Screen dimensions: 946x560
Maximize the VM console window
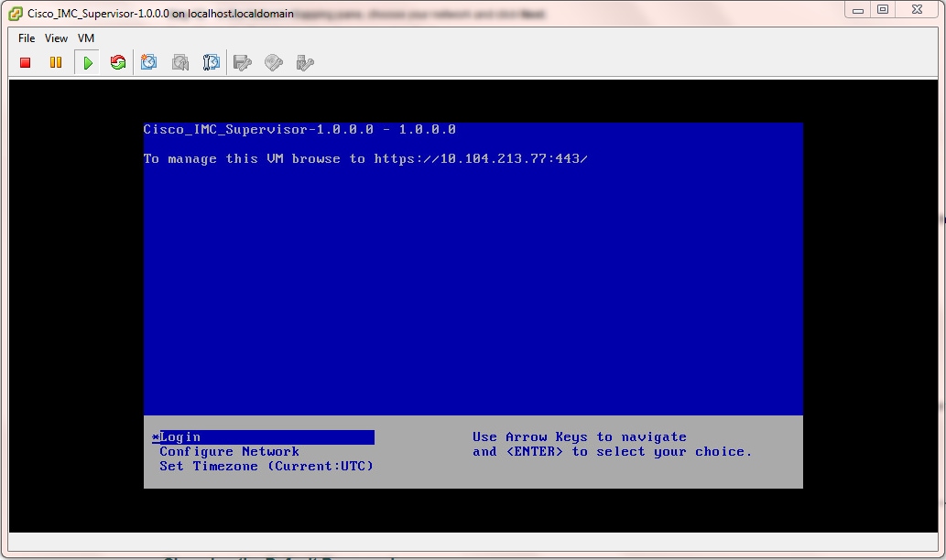pyautogui.click(x=883, y=10)
